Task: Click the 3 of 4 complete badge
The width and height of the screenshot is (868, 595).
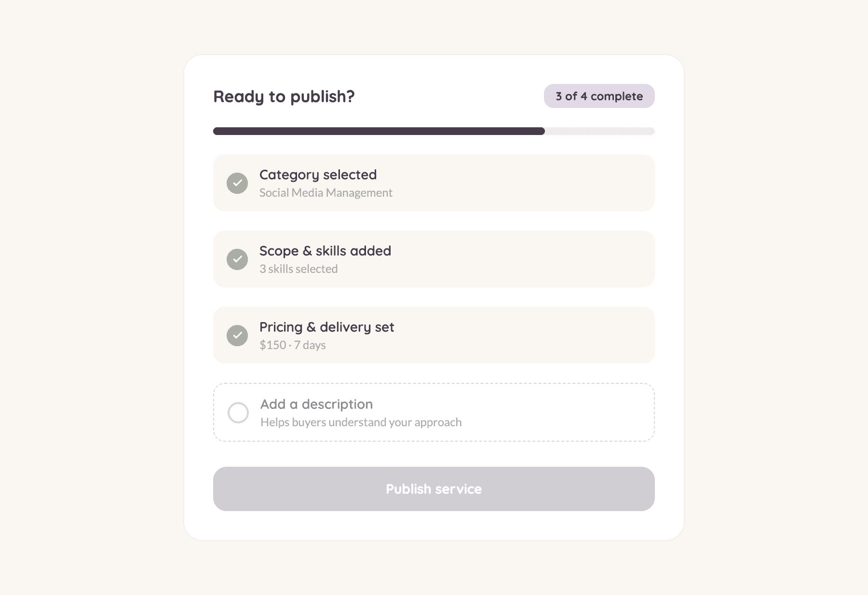Action: [x=599, y=96]
